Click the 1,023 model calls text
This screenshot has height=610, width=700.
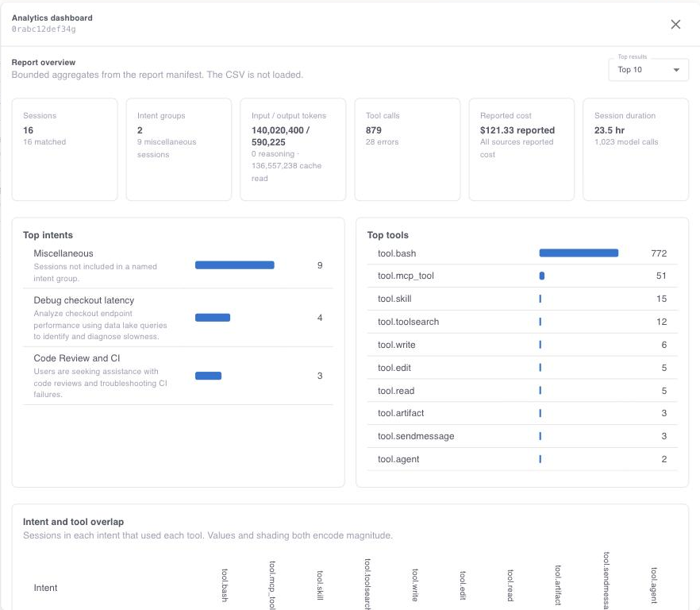626,141
